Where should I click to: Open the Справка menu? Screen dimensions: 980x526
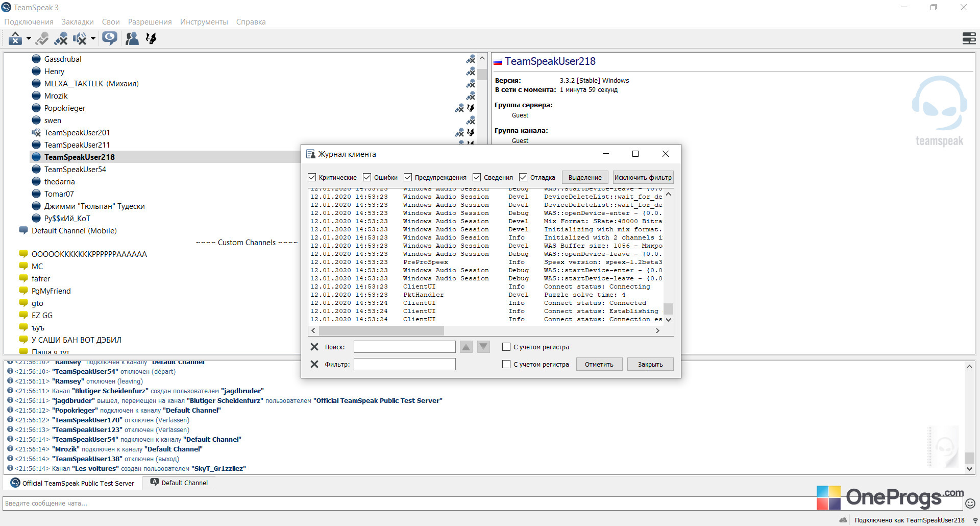click(251, 22)
